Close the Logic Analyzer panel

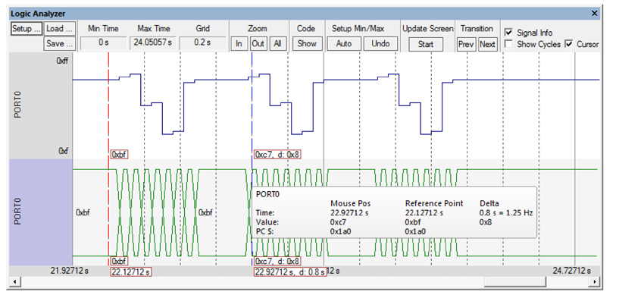(594, 14)
